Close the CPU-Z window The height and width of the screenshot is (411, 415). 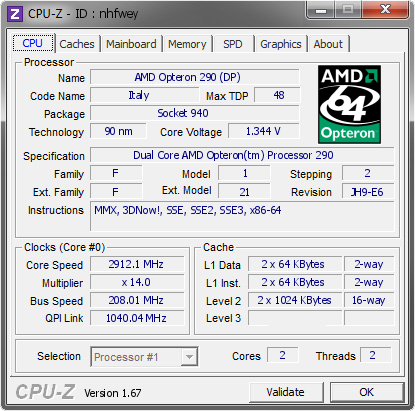coord(385,9)
